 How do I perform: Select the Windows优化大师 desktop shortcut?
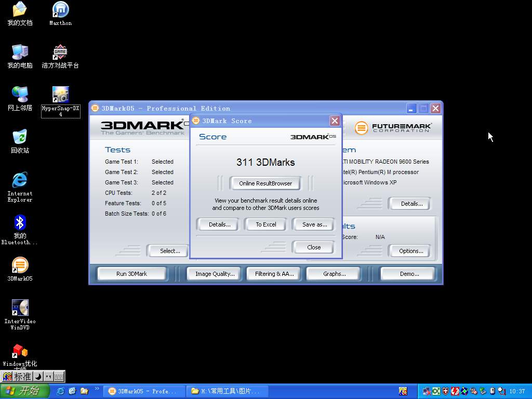20,356
